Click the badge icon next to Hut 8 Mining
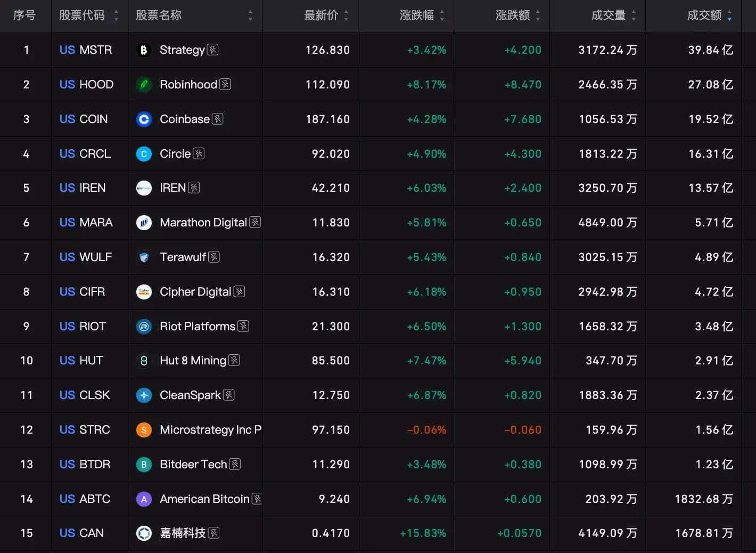 (234, 360)
